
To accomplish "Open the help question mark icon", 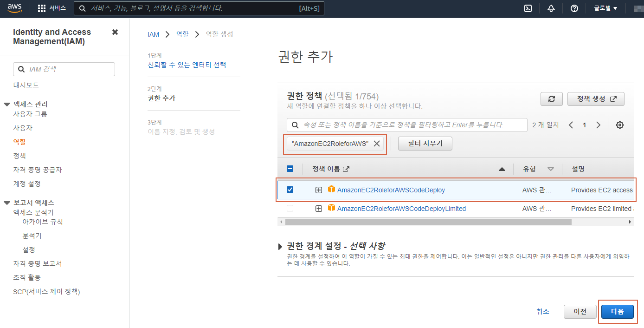I will click(x=574, y=8).
